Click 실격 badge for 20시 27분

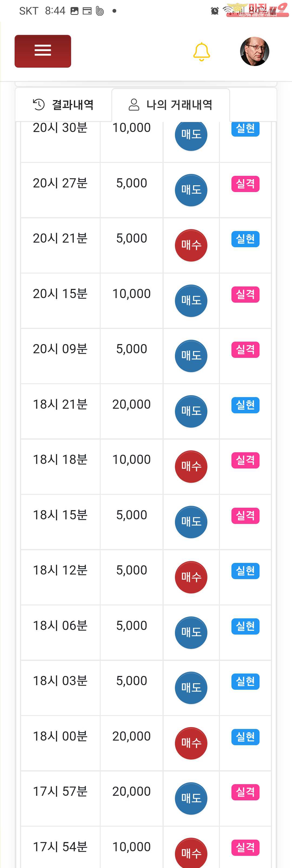[x=245, y=184]
